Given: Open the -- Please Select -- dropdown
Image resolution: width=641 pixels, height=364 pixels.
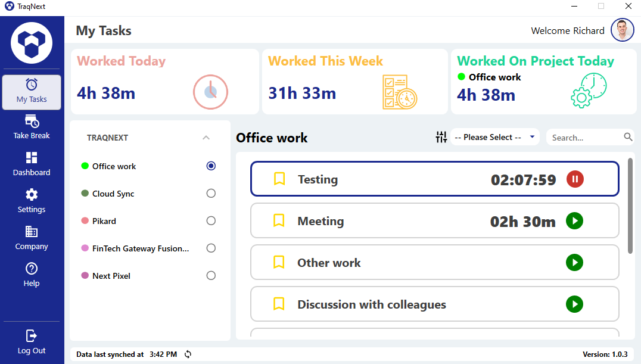Looking at the screenshot, I should click(x=494, y=136).
